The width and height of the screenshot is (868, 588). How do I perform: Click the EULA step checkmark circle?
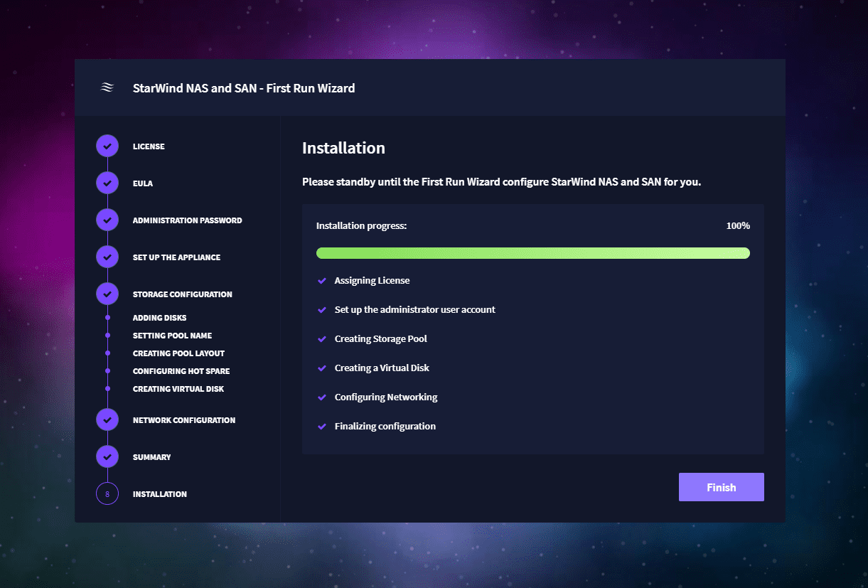107,183
